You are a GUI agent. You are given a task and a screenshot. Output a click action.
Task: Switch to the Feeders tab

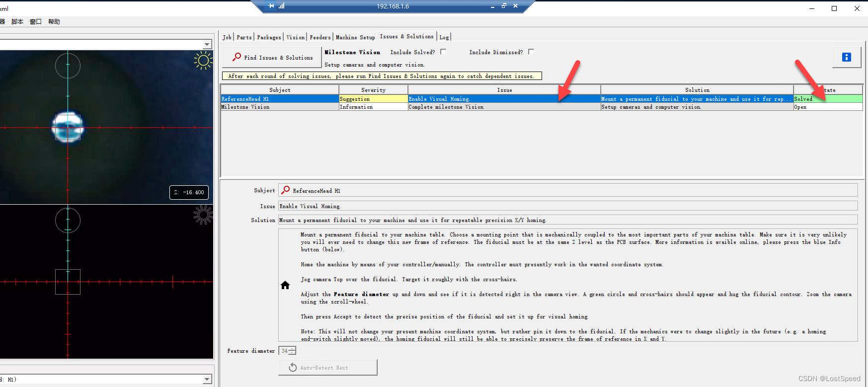(x=320, y=37)
